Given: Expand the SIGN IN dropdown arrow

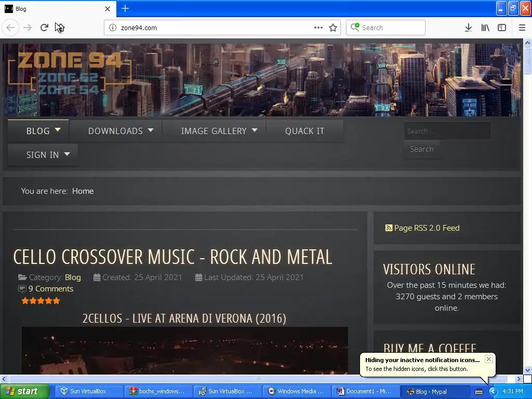Looking at the screenshot, I should click(67, 154).
